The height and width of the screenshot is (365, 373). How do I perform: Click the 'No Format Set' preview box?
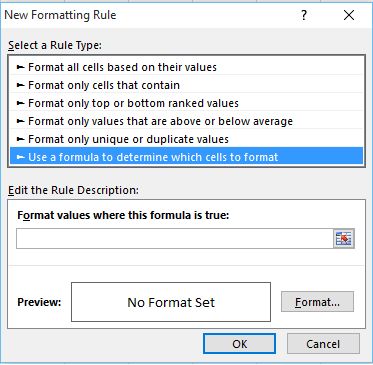point(171,302)
